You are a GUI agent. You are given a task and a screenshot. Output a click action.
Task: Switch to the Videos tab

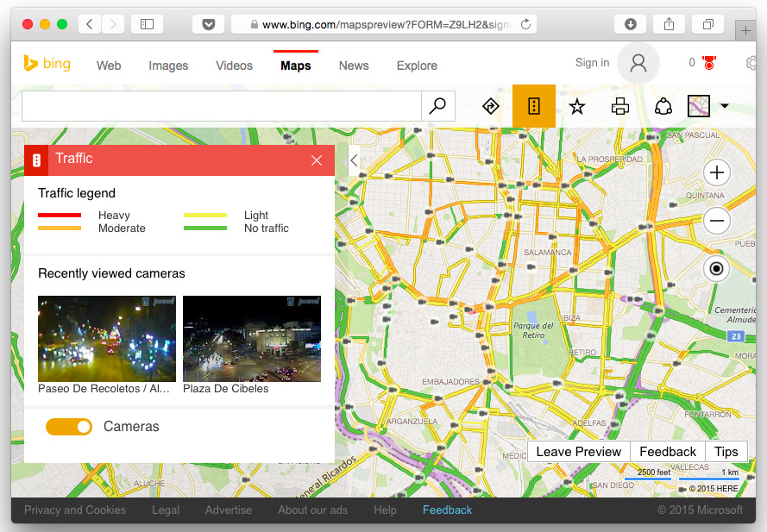point(235,66)
